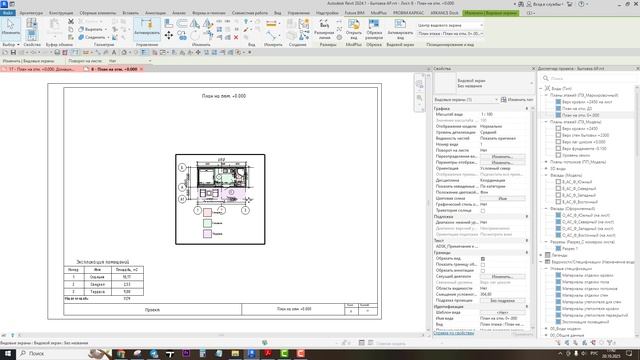This screenshot has width=640, height=360.
Task: Click the Цветовая схема button
Action: [x=502, y=198]
